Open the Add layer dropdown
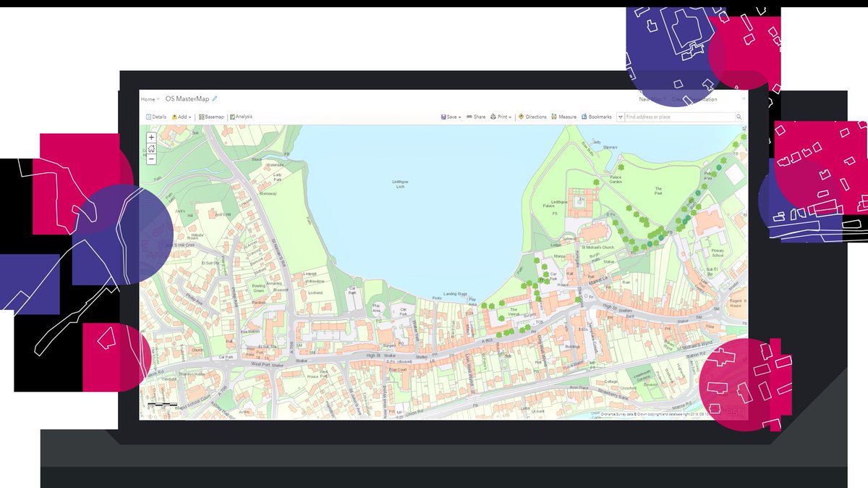Image resolution: width=868 pixels, height=488 pixels. pyautogui.click(x=181, y=117)
